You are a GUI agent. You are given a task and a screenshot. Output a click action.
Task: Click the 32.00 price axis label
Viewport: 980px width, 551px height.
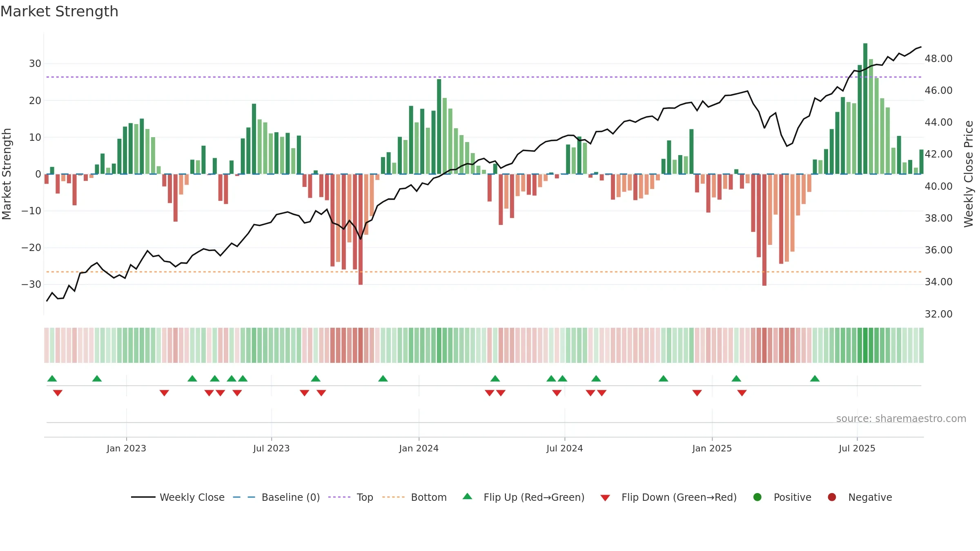(x=938, y=314)
